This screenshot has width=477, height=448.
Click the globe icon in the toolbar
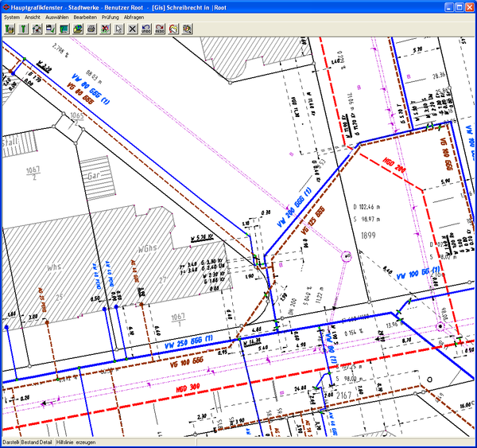tap(78, 29)
